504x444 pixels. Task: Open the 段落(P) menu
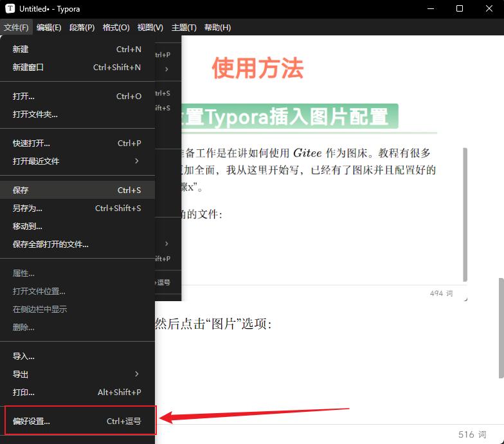[82, 27]
